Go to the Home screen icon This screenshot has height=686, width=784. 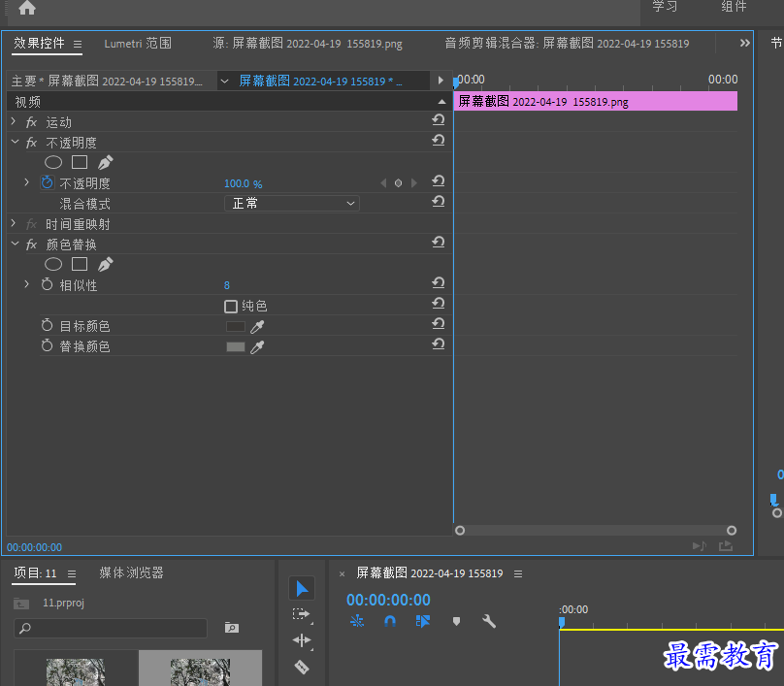27,7
